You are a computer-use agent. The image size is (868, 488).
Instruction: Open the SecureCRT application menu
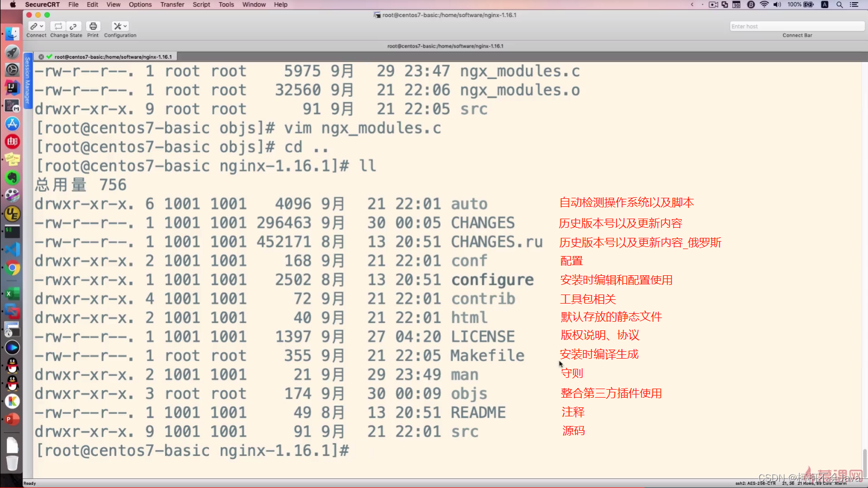tap(42, 4)
